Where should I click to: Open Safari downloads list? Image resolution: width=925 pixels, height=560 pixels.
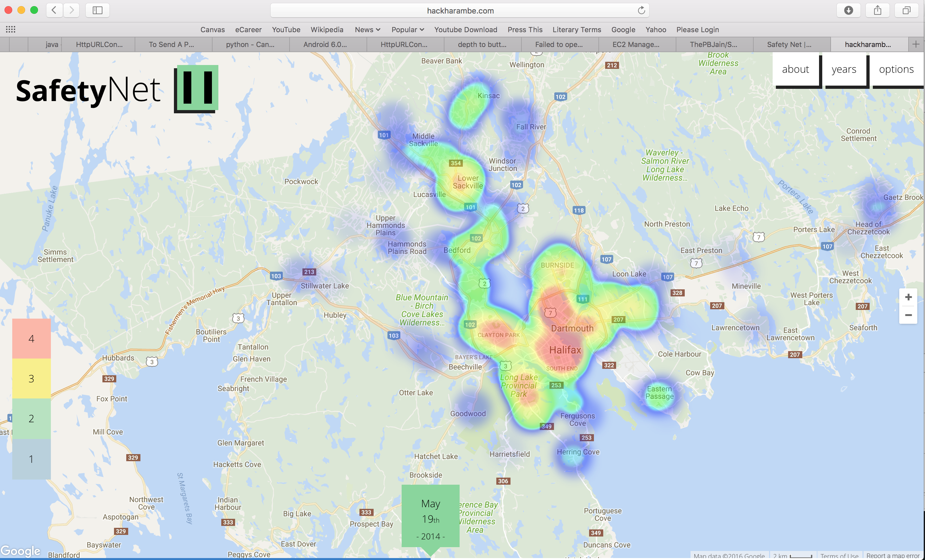tap(848, 11)
